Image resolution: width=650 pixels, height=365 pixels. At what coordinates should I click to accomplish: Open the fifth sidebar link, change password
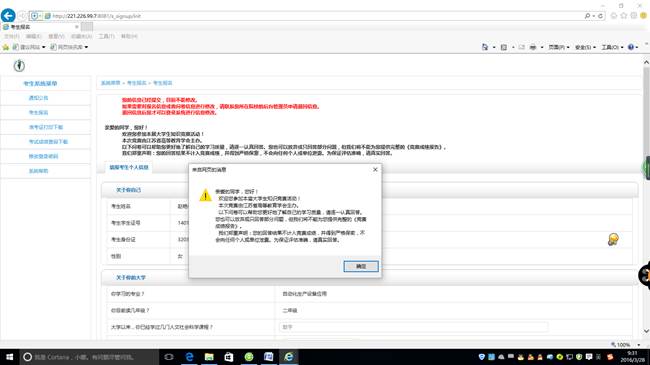(x=43, y=156)
